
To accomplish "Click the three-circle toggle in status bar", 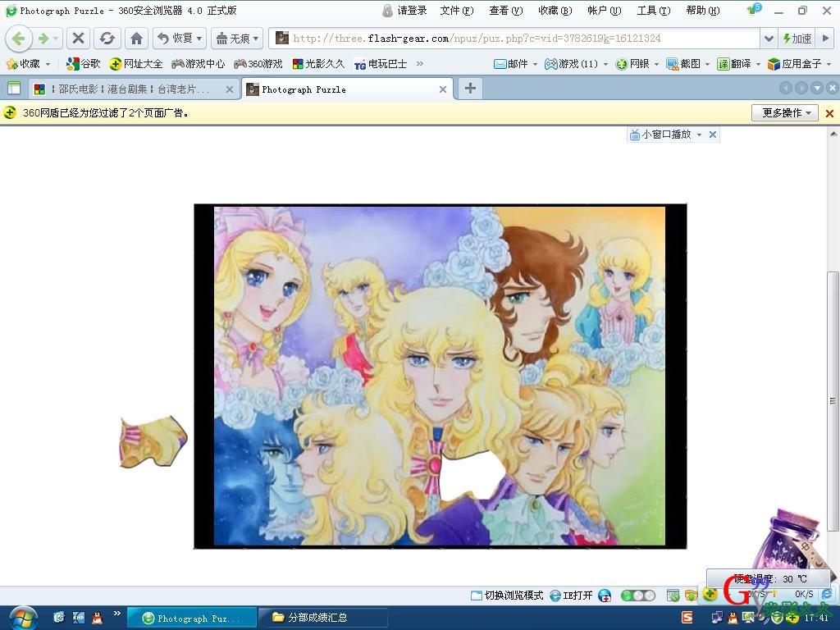I will tap(638, 596).
